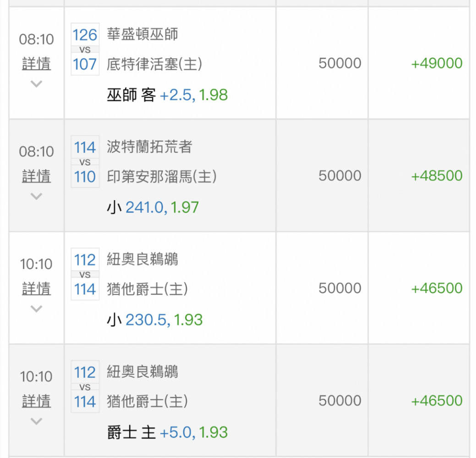This screenshot has width=476, height=458.
Task: Click the 波特蘭拓荒者 team name
Action: tap(149, 147)
